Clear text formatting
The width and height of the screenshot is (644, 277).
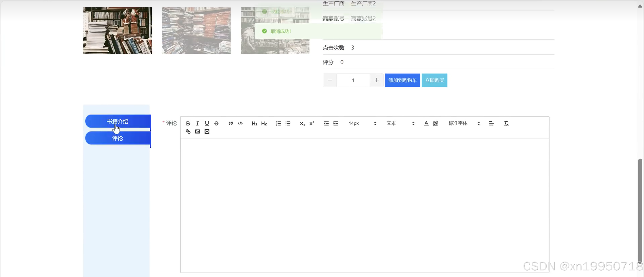[x=506, y=123]
